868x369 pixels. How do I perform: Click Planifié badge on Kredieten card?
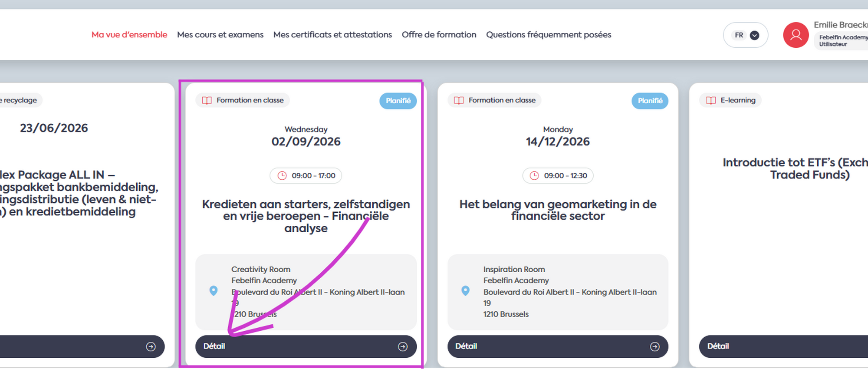click(398, 101)
